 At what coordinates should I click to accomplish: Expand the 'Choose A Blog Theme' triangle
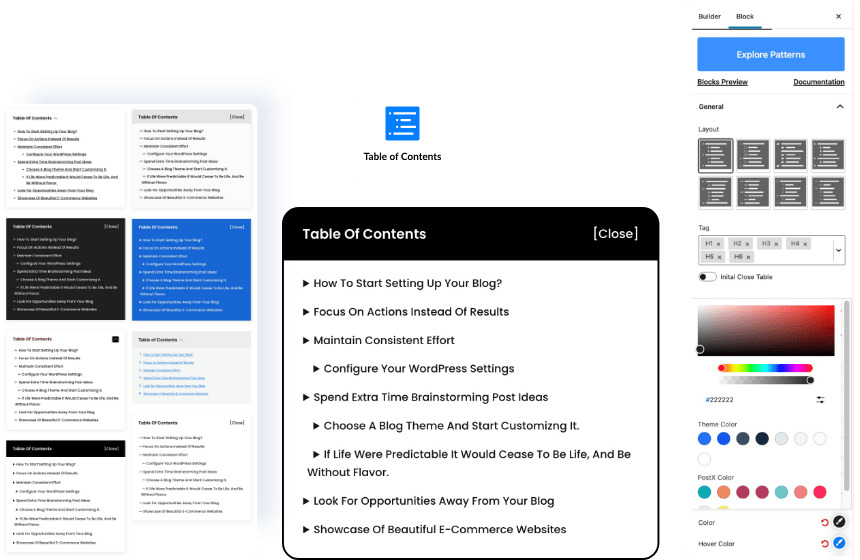[316, 426]
